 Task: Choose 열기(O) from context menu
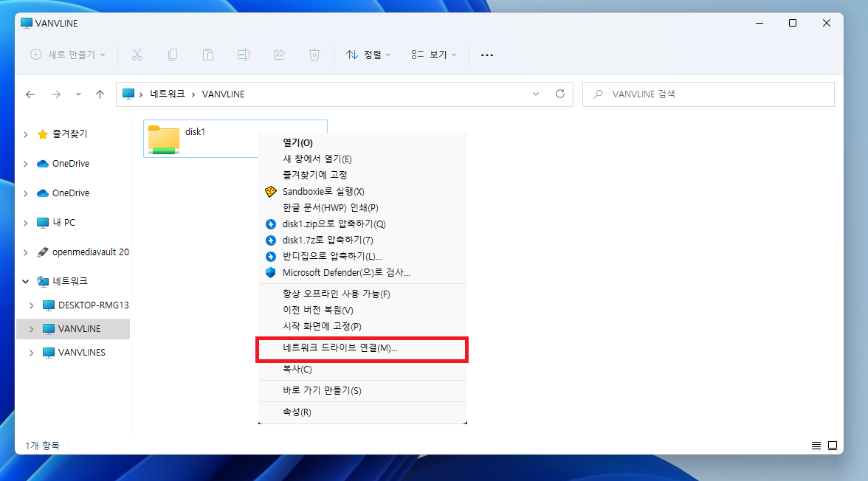coord(362,143)
